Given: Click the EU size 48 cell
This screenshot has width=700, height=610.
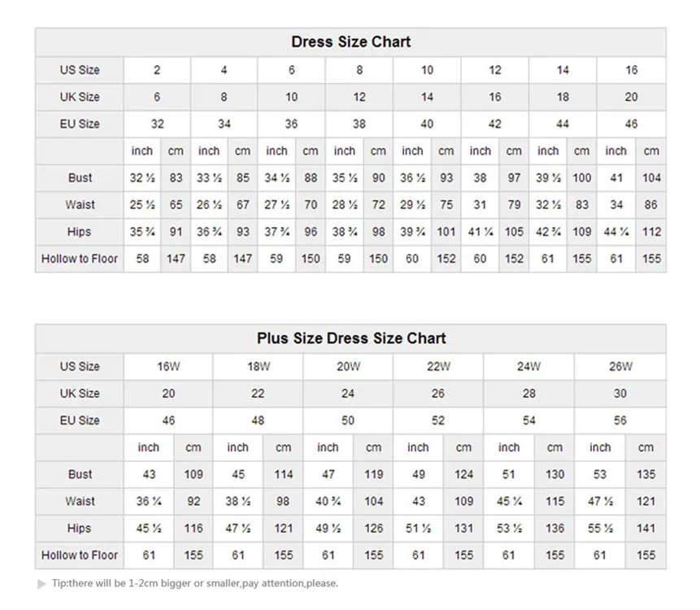Looking at the screenshot, I should click(259, 420).
